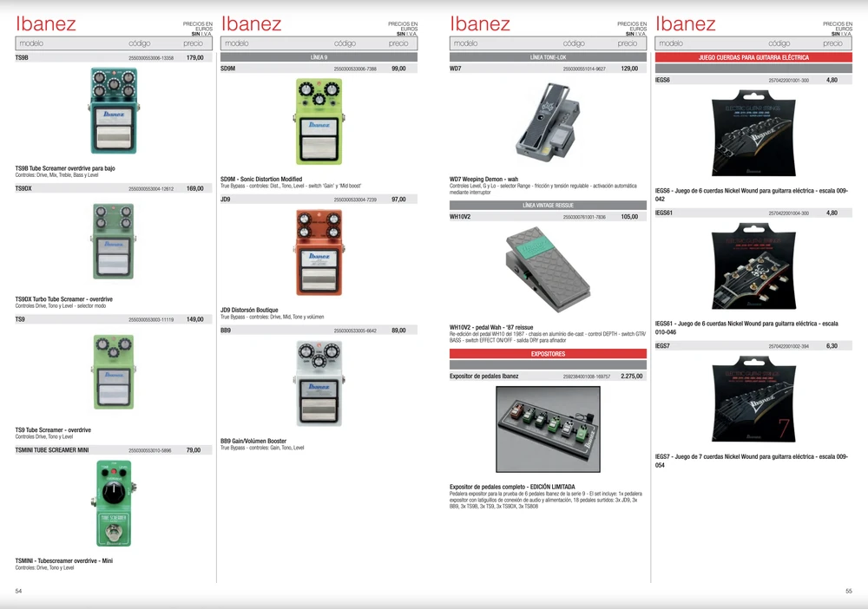Select the JD9 price 97,00
Screen dimensions: 868x609
(x=398, y=200)
